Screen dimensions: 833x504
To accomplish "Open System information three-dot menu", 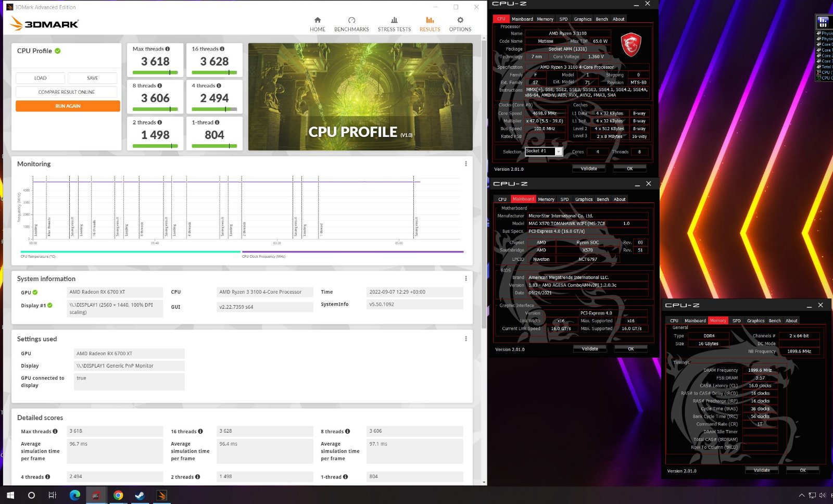I will pos(465,279).
